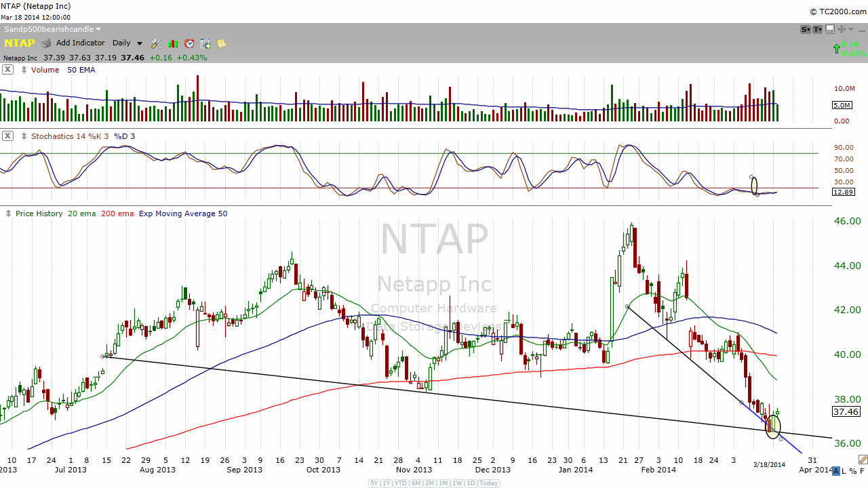Toggle the % scale option at bottom right
The width and height of the screenshot is (868, 488).
click(854, 471)
